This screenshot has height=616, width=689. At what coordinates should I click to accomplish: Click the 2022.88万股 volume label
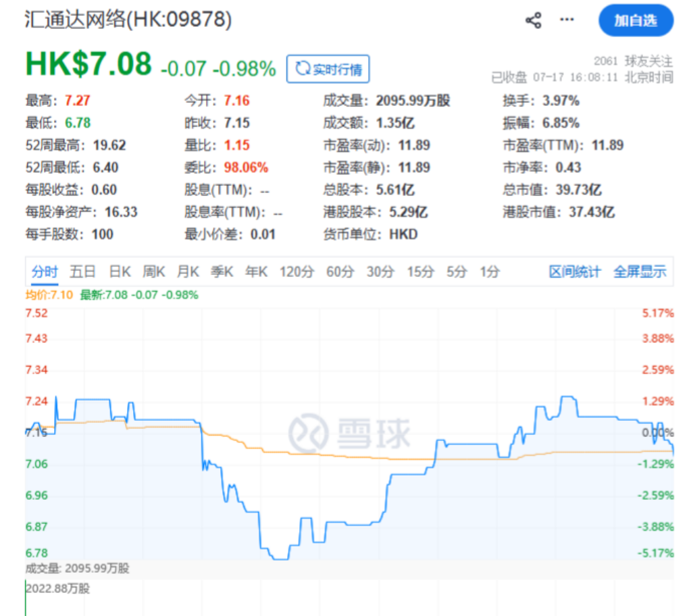point(57,589)
